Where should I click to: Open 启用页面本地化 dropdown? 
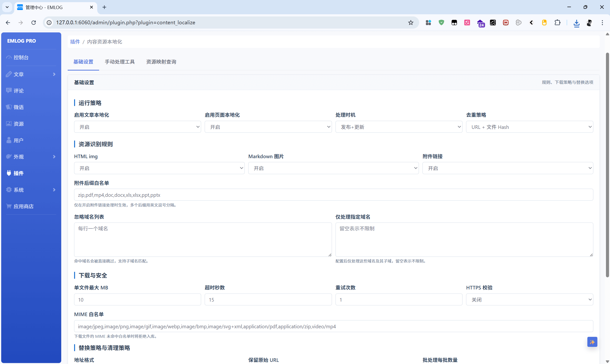pyautogui.click(x=268, y=127)
